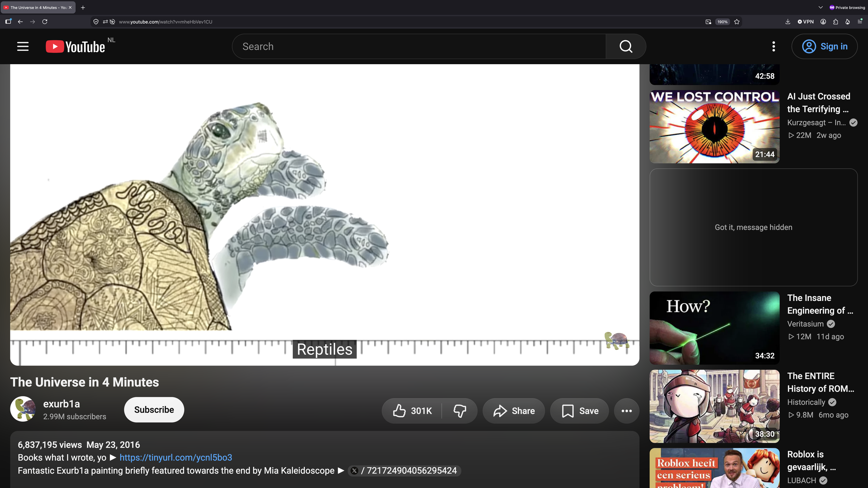Open the Firefox account icon
Viewport: 868px width, 488px height.
point(823,22)
